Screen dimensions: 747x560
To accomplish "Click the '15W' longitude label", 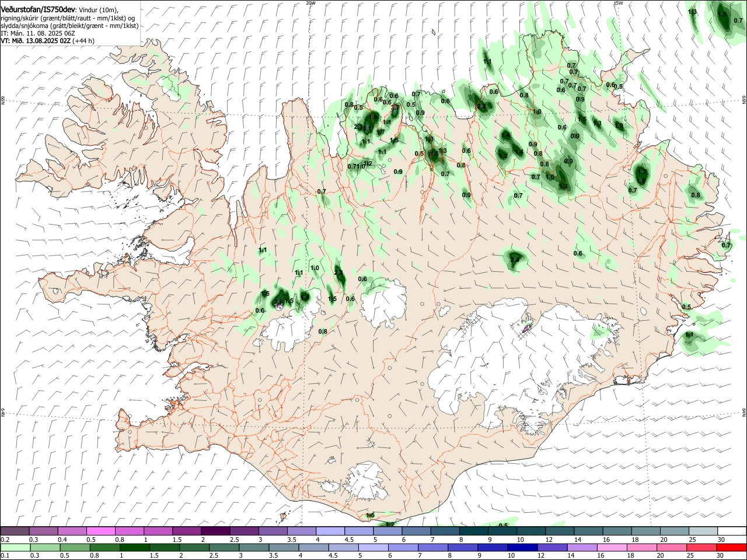I will 618,3.
